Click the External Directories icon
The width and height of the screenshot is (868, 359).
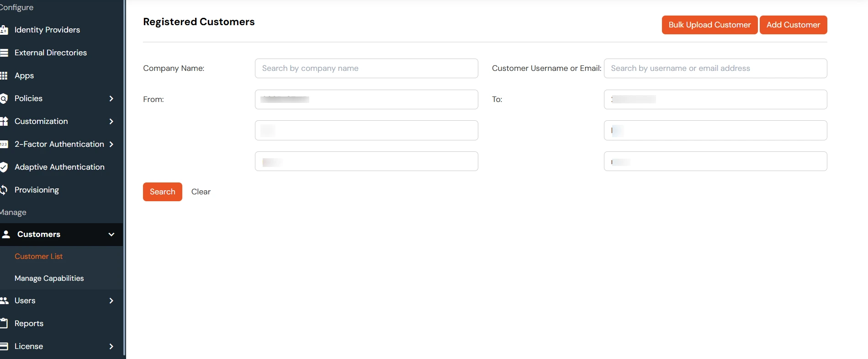pyautogui.click(x=4, y=53)
